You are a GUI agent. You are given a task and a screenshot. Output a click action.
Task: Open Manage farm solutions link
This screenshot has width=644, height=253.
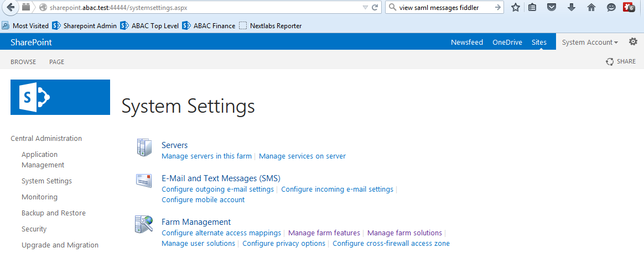404,233
